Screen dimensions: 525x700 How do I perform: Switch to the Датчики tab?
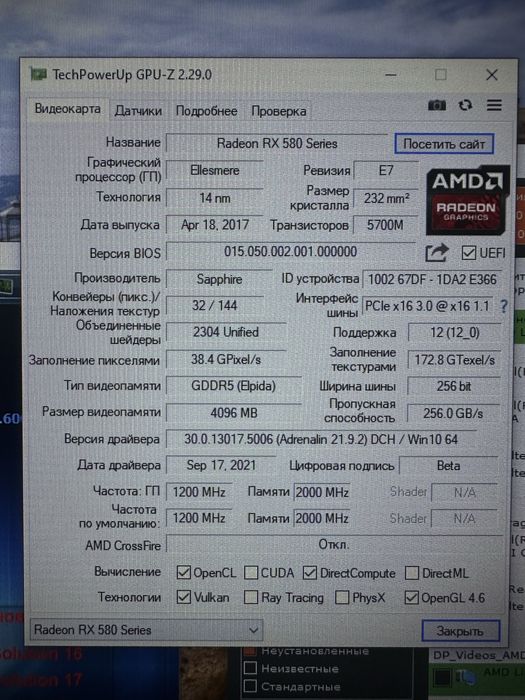(138, 111)
